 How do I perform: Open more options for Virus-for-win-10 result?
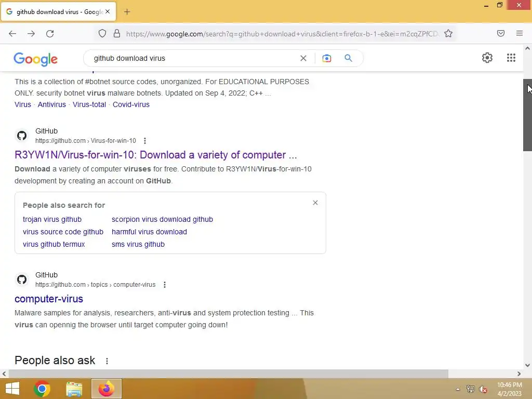coord(145,141)
